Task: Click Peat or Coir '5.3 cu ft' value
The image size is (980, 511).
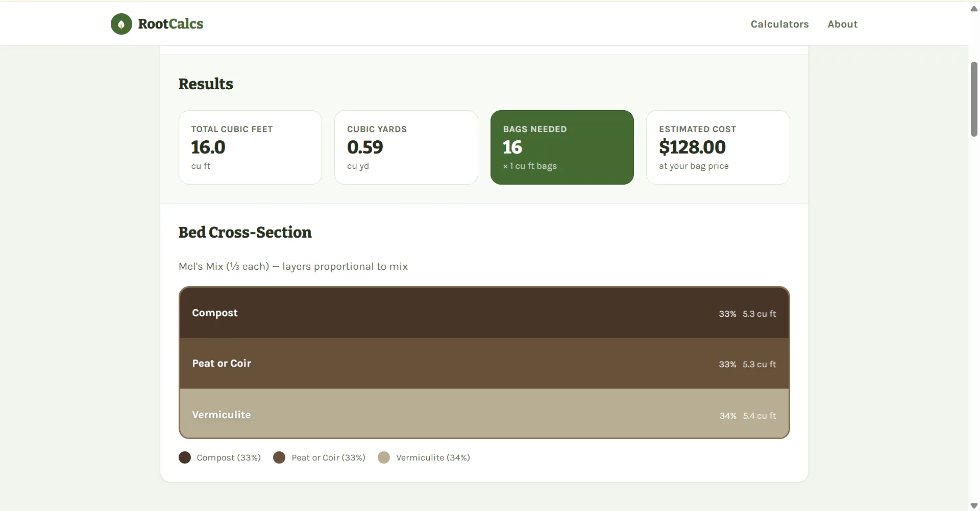Action: 759,364
